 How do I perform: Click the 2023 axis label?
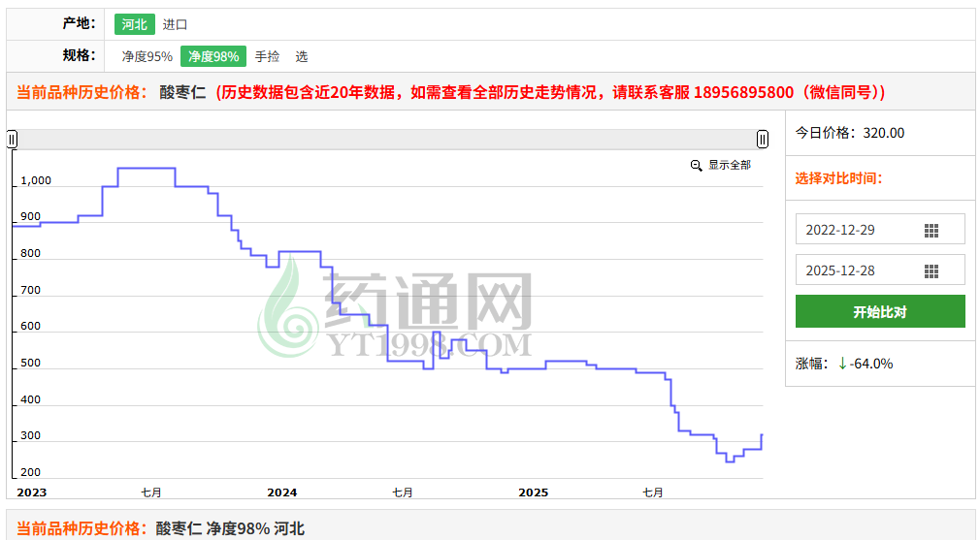tap(32, 492)
